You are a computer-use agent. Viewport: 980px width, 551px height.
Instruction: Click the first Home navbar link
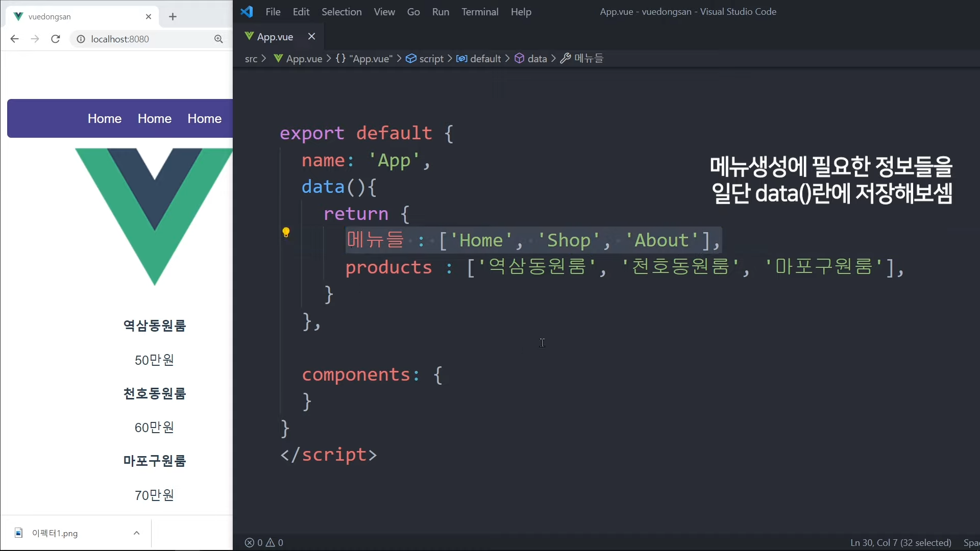click(105, 119)
